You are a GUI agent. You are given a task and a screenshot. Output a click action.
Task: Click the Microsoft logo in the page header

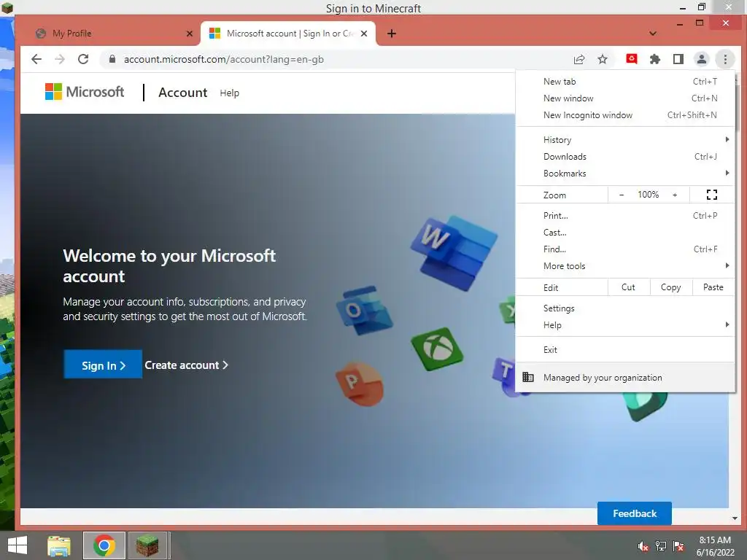[x=85, y=91]
